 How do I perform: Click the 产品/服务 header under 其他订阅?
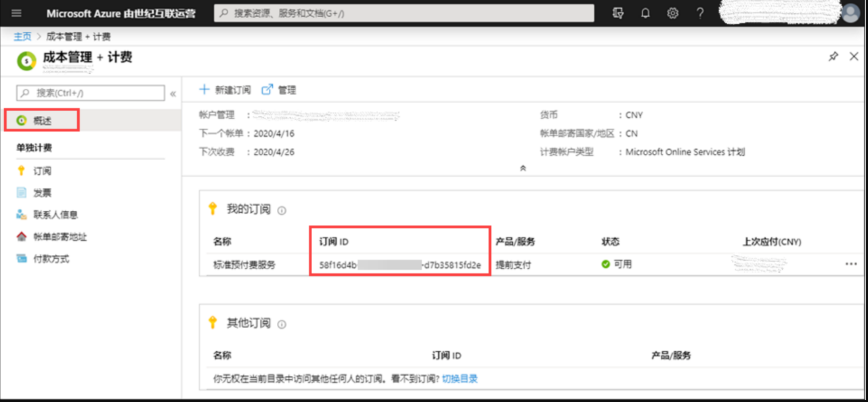coord(671,355)
